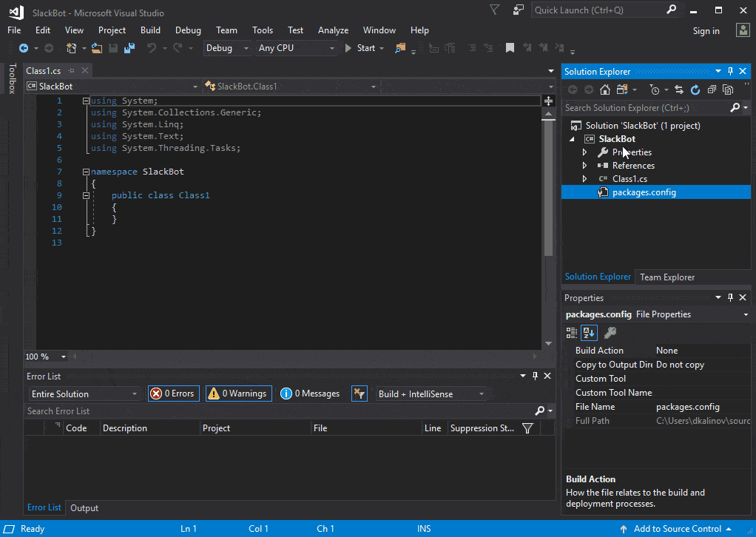
Task: Click the Search Error List field
Action: tap(289, 411)
